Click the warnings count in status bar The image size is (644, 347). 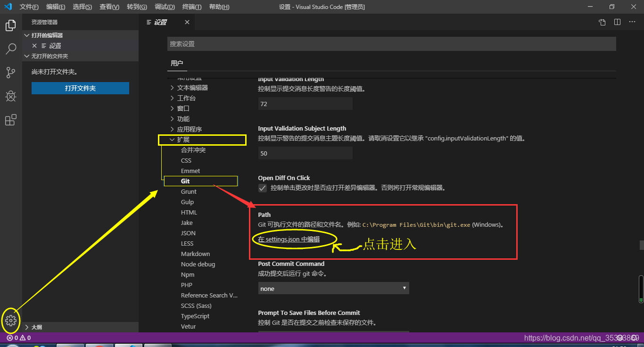click(25, 338)
